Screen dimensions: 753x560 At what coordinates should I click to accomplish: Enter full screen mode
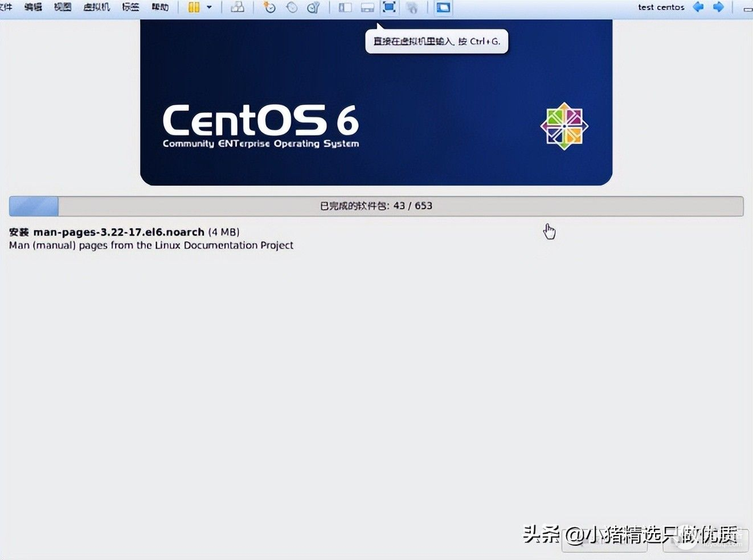pos(389,7)
